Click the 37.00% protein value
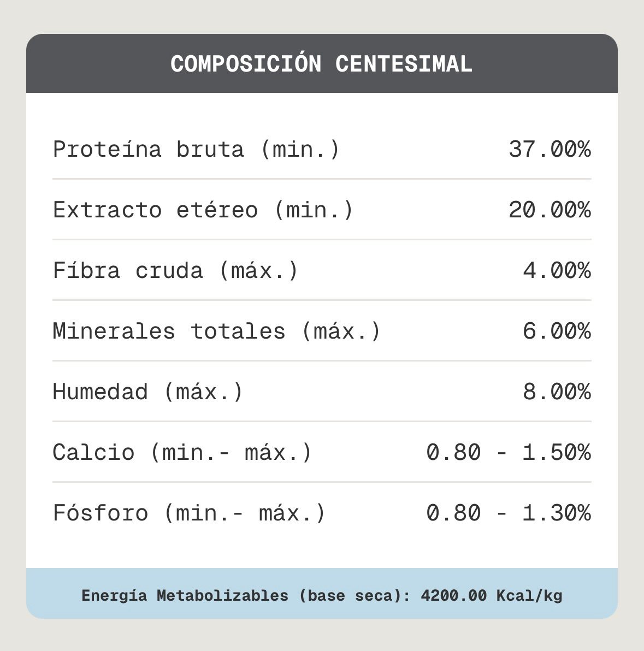 (x=550, y=150)
